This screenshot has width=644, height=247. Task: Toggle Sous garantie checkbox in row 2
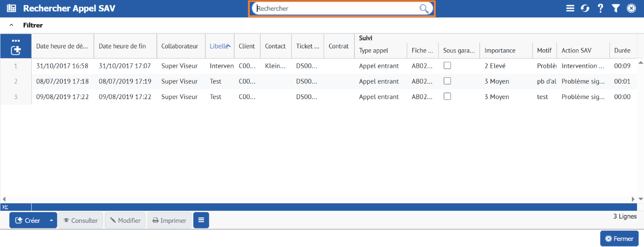(x=447, y=81)
